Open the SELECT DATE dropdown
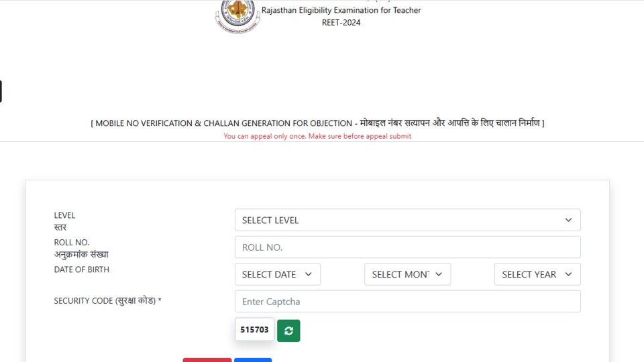644x362 pixels. click(x=278, y=274)
